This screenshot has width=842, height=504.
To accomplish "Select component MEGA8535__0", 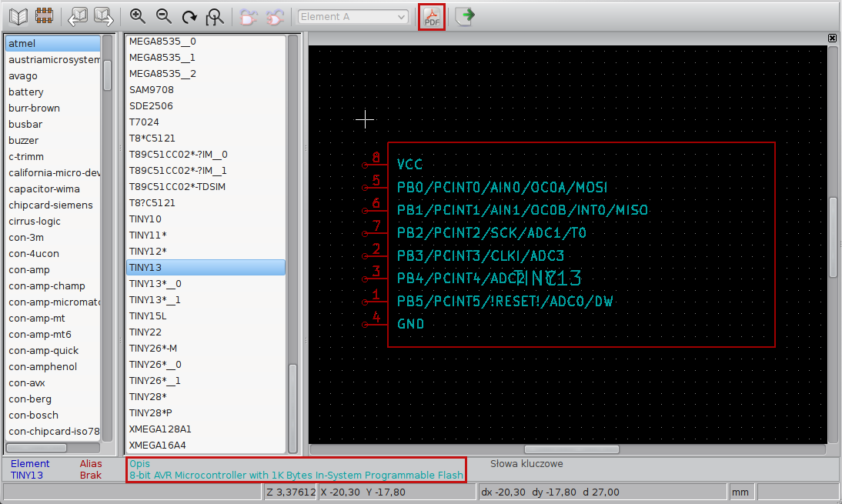I will [205, 42].
